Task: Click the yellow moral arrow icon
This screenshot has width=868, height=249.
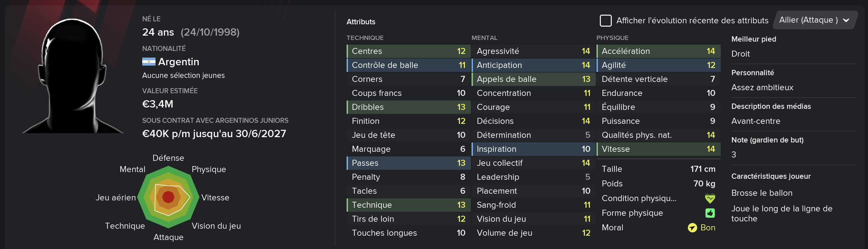Action: tap(692, 228)
